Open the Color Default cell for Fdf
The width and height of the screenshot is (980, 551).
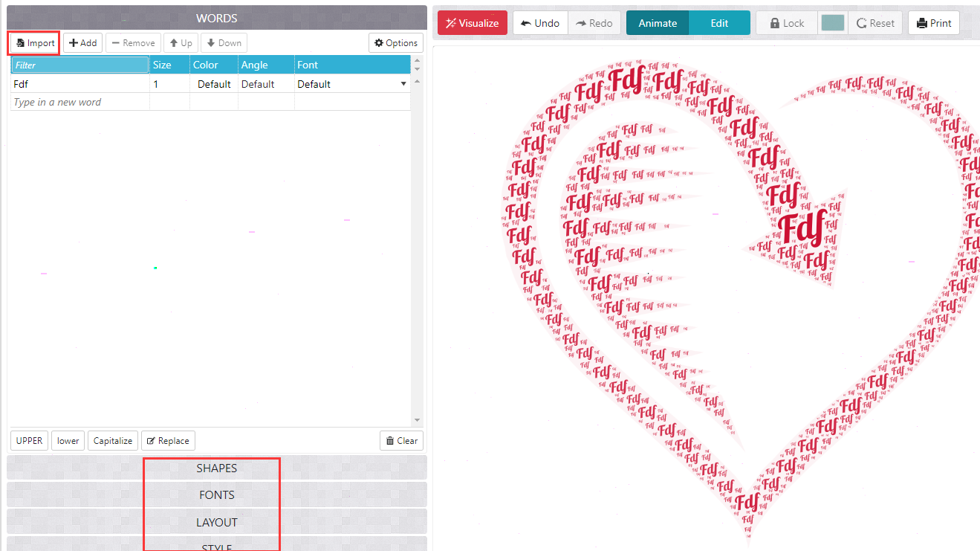(214, 84)
